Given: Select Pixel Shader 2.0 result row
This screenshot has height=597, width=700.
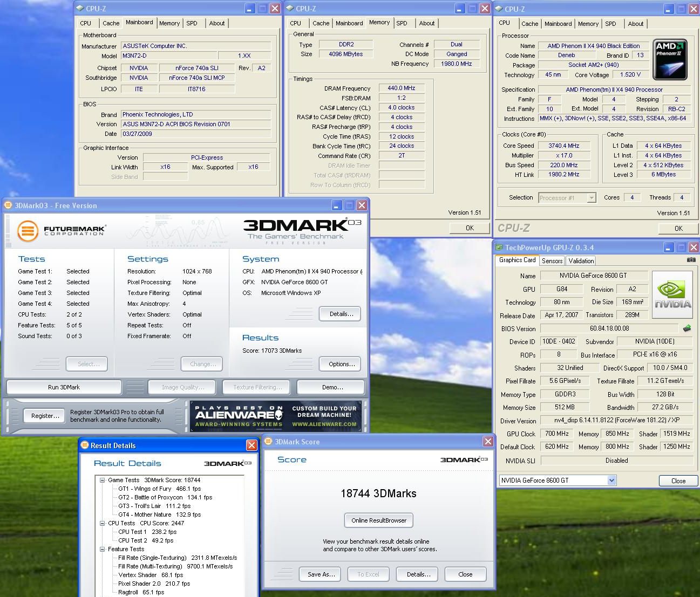Looking at the screenshot, I should (x=154, y=584).
